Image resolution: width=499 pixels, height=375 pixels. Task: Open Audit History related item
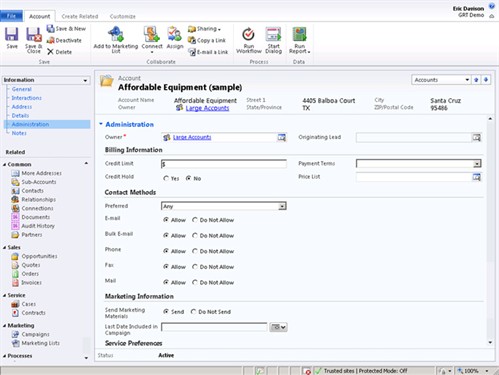pos(33,226)
